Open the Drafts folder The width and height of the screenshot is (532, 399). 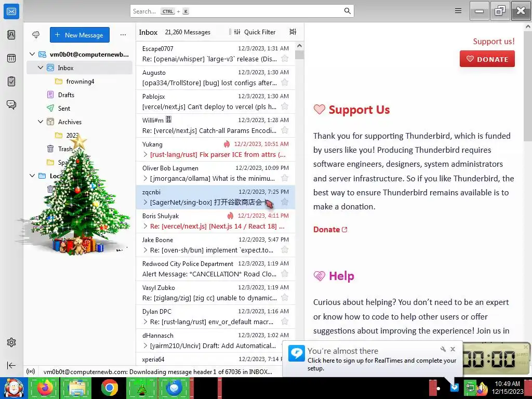click(x=79, y=95)
